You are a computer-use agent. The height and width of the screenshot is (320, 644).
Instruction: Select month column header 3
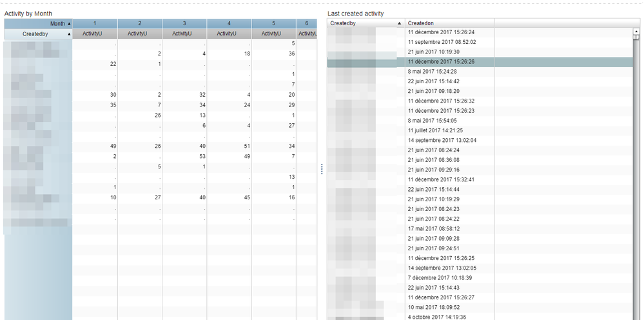tap(184, 23)
